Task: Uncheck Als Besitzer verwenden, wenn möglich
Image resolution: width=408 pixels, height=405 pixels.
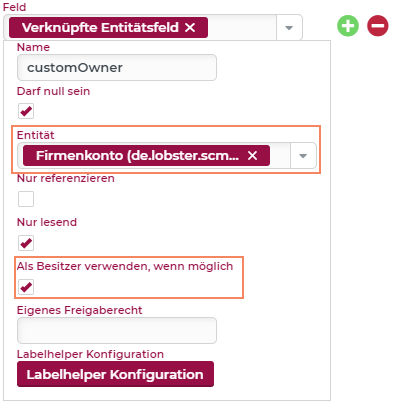Action: (26, 287)
